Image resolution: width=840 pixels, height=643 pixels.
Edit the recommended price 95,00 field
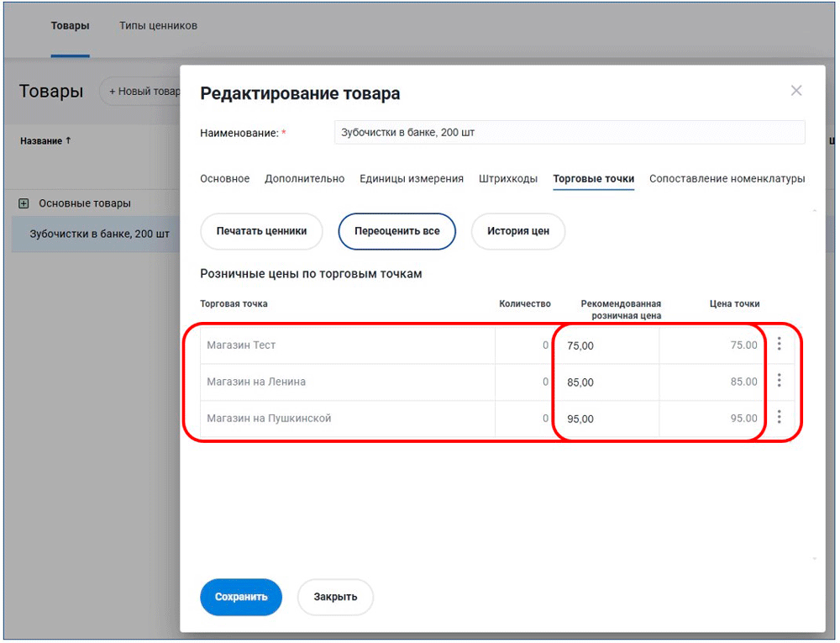coord(605,418)
